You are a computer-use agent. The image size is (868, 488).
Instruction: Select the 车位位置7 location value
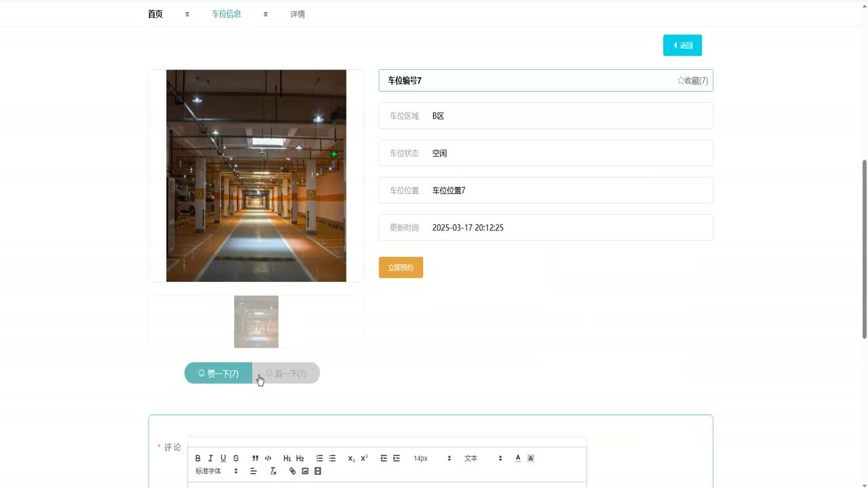click(x=449, y=190)
